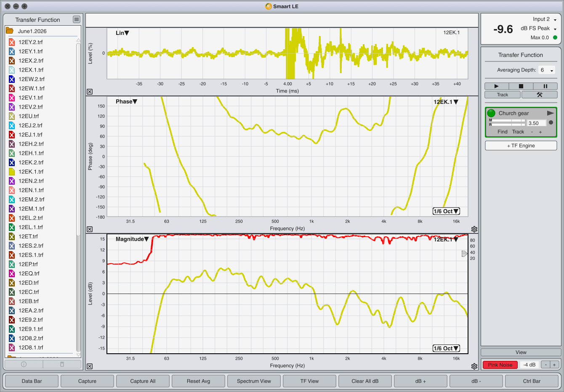Open the 1/6 Oct smoothing menu on the phase graph
This screenshot has width=564, height=392.
(446, 211)
